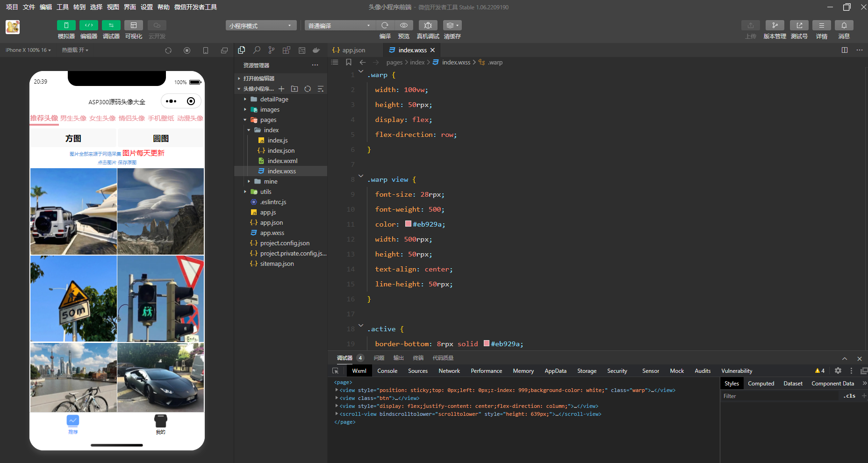Viewport: 868px width, 463px height.
Task: Click the 圆图 button in simulator
Action: coord(161,138)
